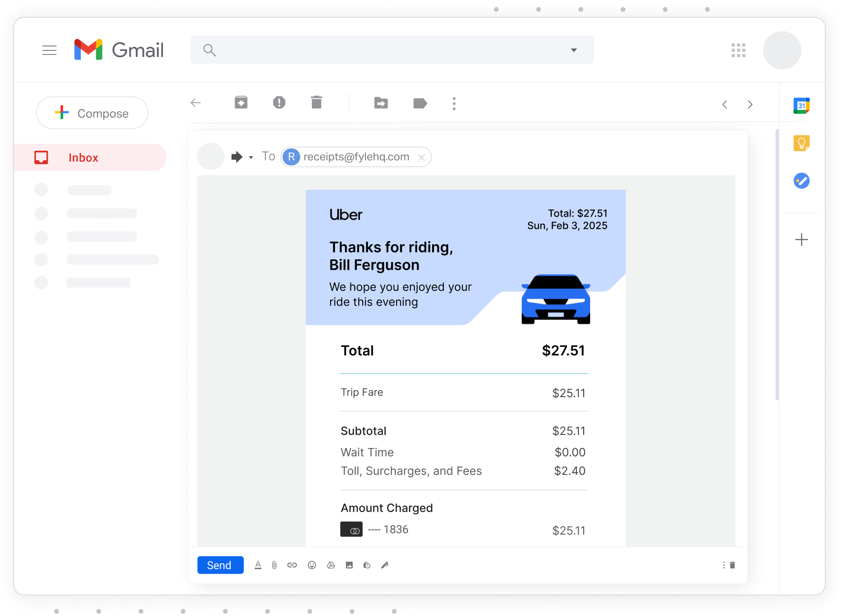Open Google Tasks in the side panel
The image size is (847, 616).
[x=802, y=181]
